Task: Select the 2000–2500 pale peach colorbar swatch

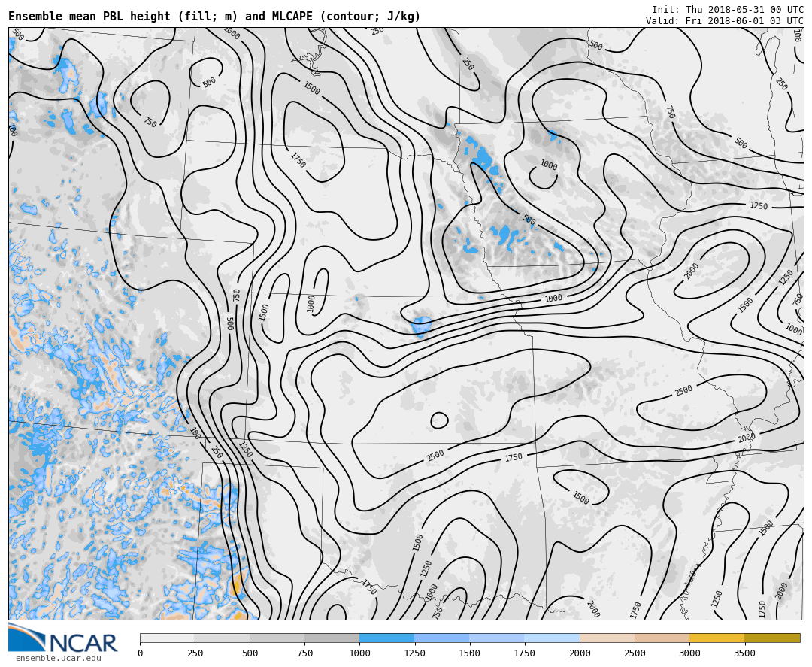Action: pyautogui.click(x=607, y=638)
